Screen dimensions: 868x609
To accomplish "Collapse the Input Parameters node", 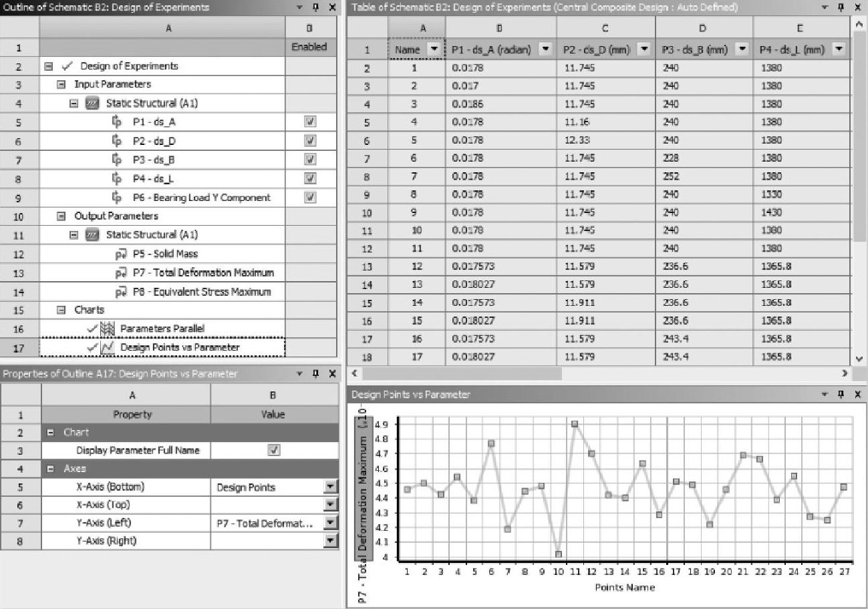I will point(61,85).
